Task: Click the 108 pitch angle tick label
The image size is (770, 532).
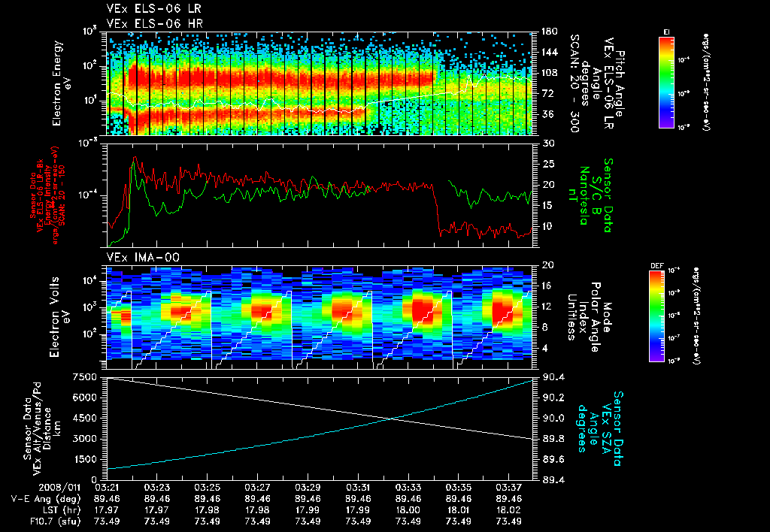Action: click(x=550, y=73)
